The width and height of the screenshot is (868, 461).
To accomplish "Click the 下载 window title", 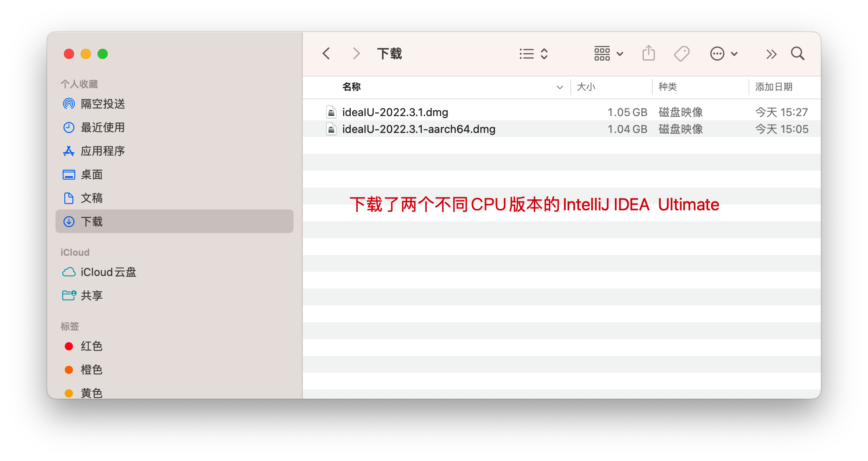I will pyautogui.click(x=389, y=54).
